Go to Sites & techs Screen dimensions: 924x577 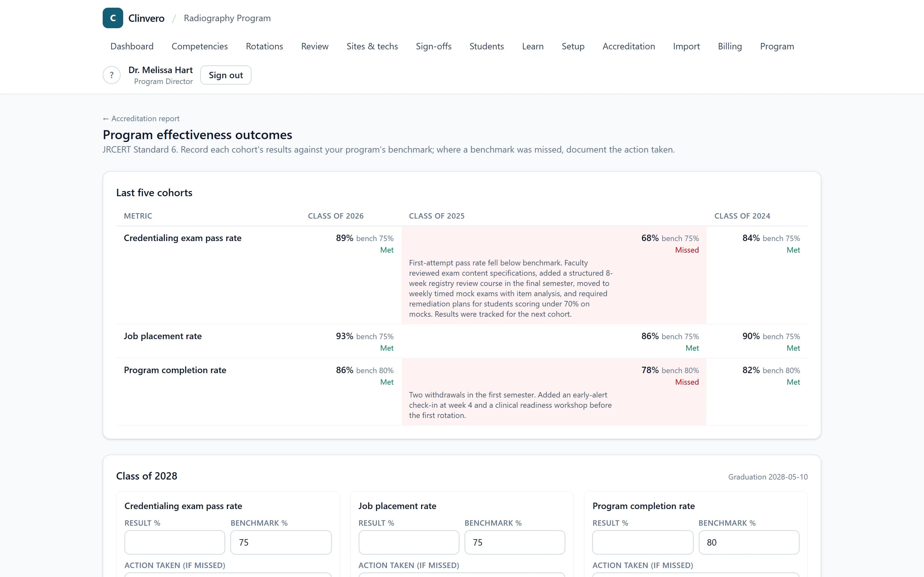372,46
